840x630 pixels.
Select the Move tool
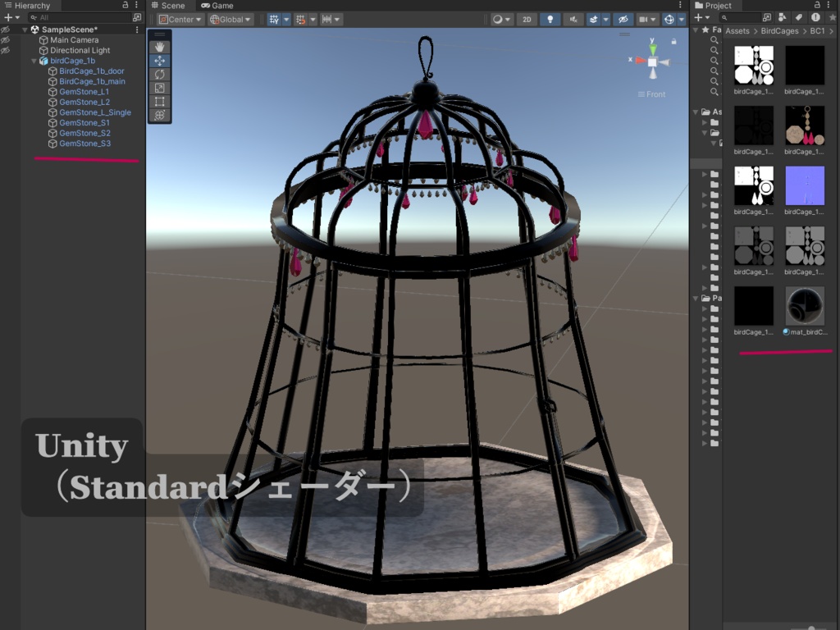click(160, 60)
